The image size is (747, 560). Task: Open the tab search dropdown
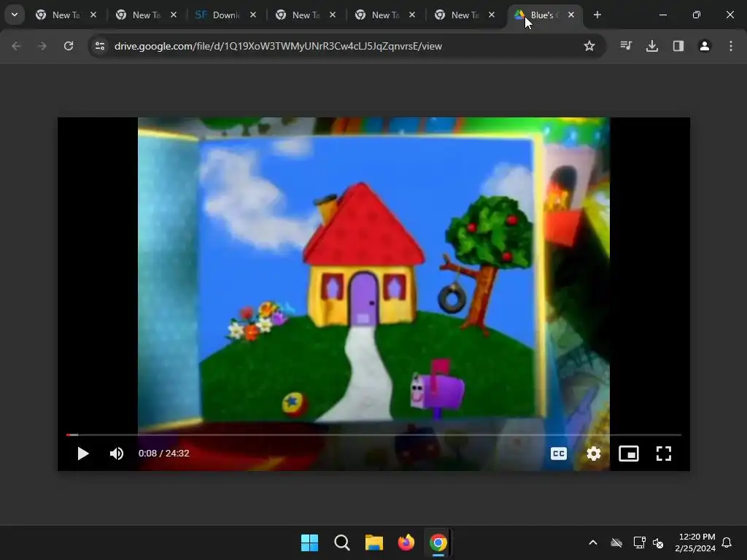coord(15,15)
